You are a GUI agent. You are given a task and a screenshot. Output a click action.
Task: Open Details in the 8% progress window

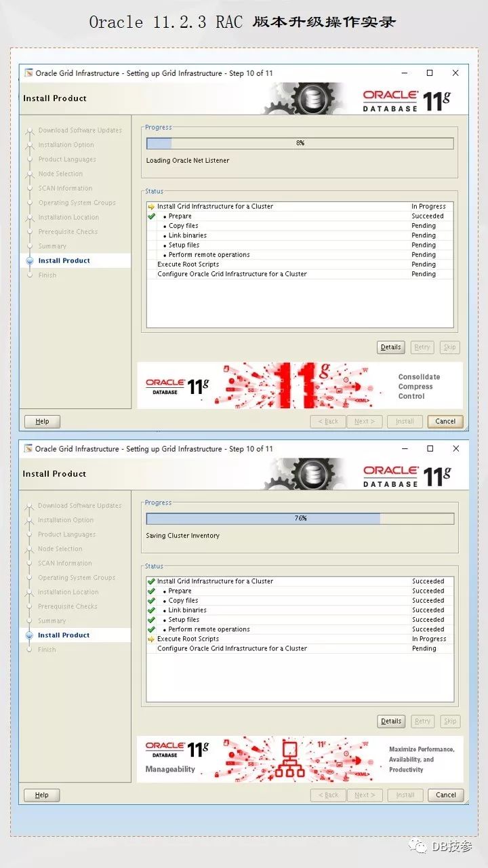click(x=391, y=347)
